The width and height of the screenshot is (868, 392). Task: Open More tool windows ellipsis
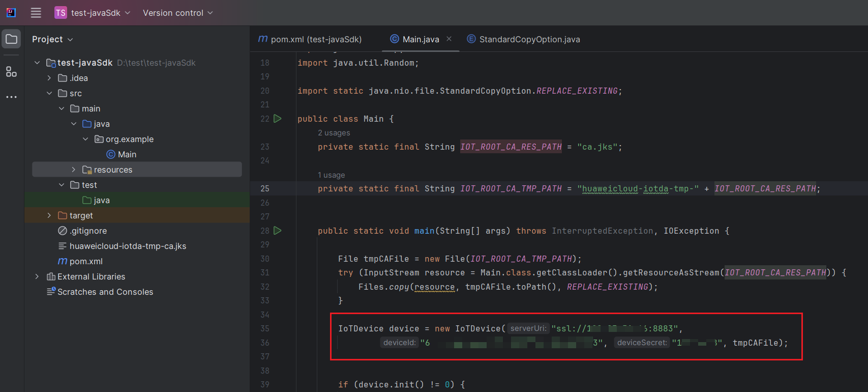(11, 97)
